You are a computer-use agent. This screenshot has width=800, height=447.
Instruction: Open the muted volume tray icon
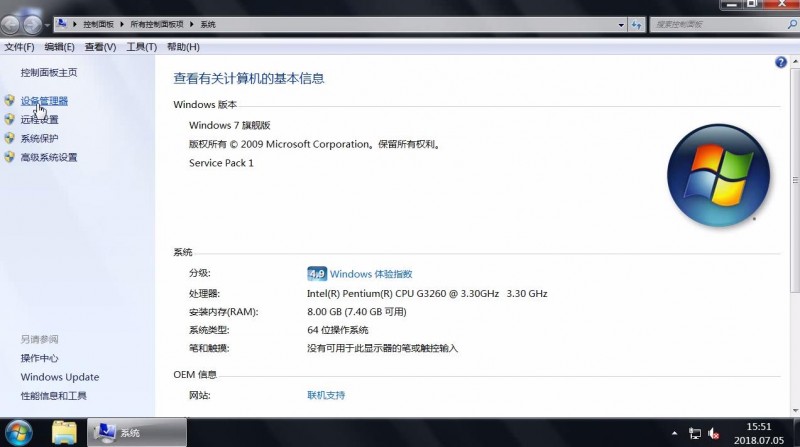pyautogui.click(x=714, y=434)
